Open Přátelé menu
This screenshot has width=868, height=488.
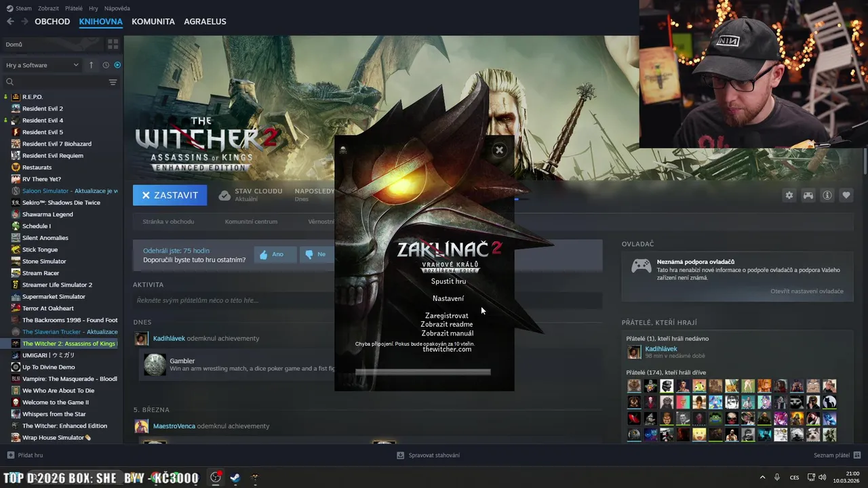pyautogui.click(x=74, y=8)
